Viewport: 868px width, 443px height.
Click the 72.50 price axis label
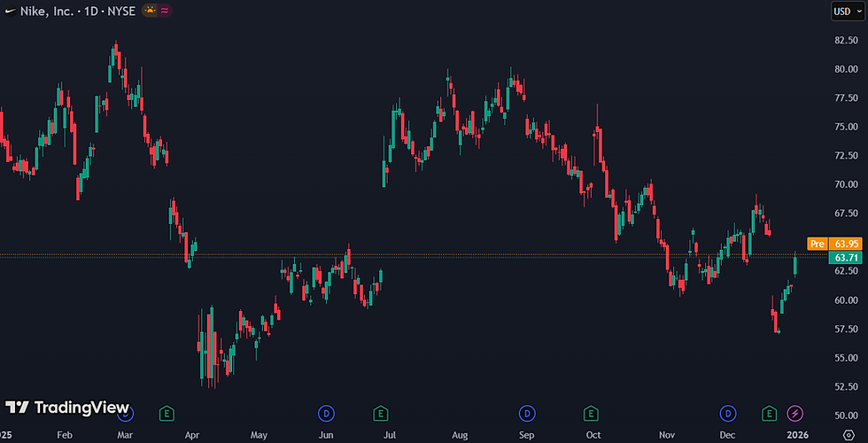coord(846,156)
